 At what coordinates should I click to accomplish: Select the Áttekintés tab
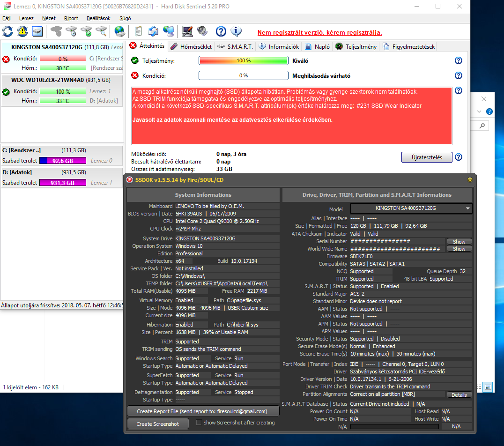click(147, 46)
